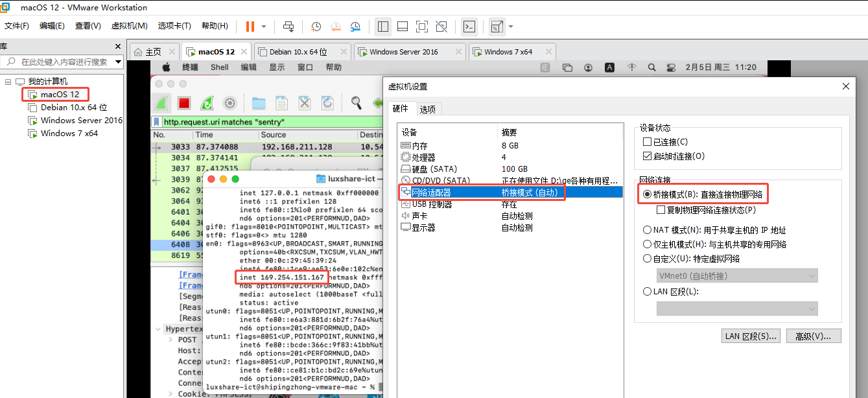Click the Spotlight search icon in macOS menu bar

[652, 67]
